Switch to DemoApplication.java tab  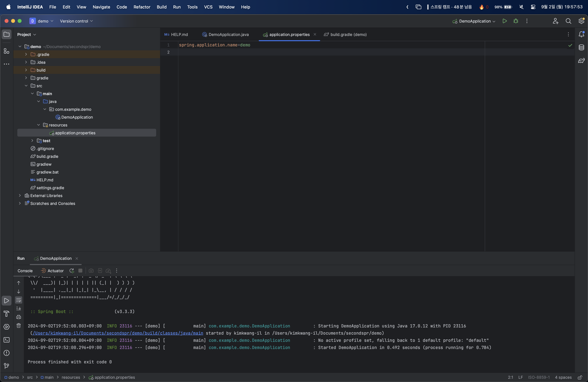228,35
